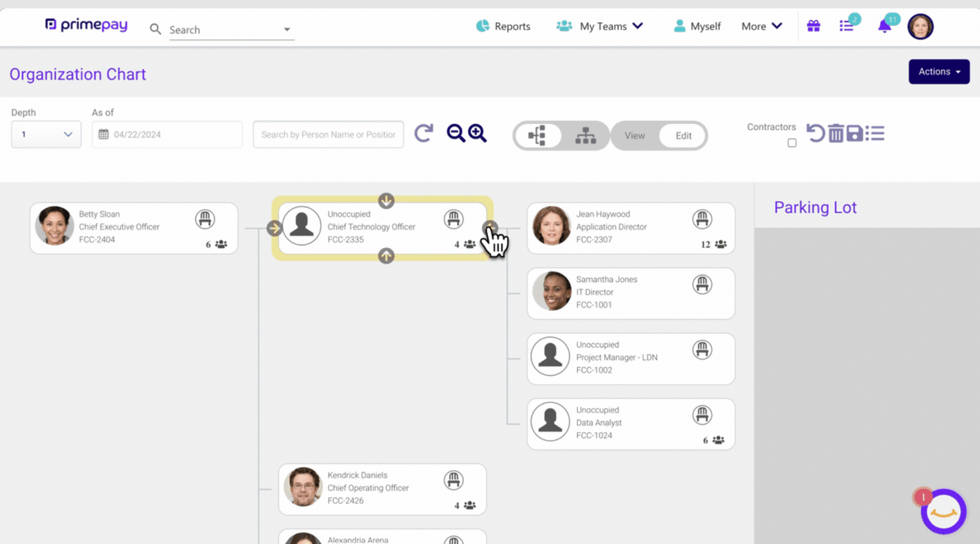Click down arrow on Chief Technology Officer card

pos(386,201)
